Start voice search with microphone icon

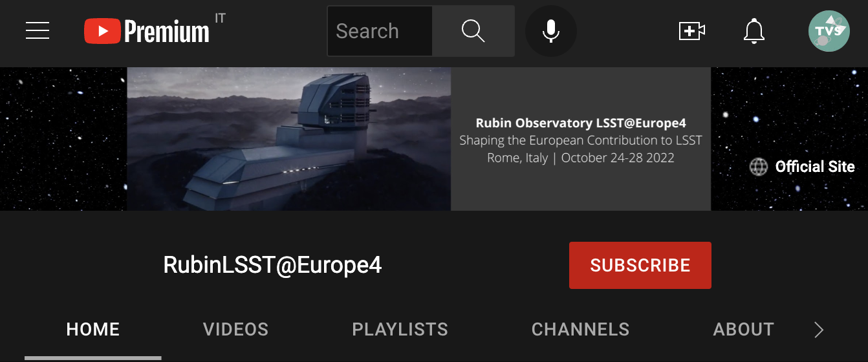550,31
